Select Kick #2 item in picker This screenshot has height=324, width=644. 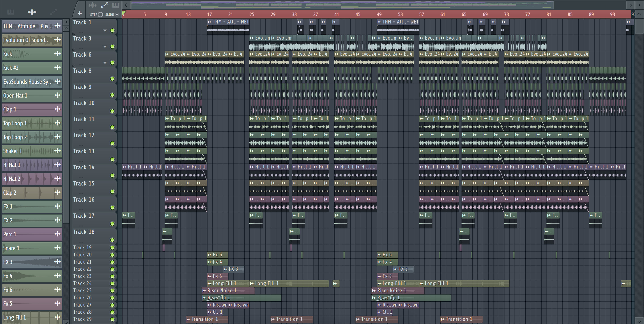pyautogui.click(x=32, y=68)
